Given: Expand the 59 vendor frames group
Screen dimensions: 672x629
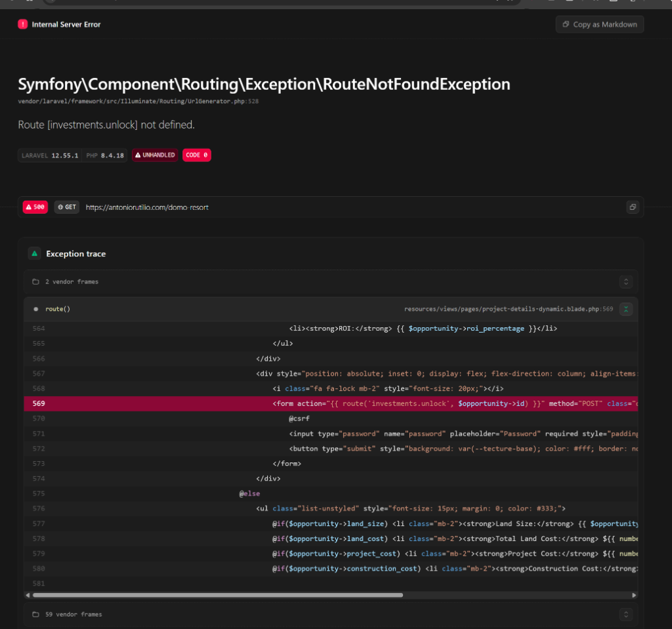Looking at the screenshot, I should click(x=625, y=615).
